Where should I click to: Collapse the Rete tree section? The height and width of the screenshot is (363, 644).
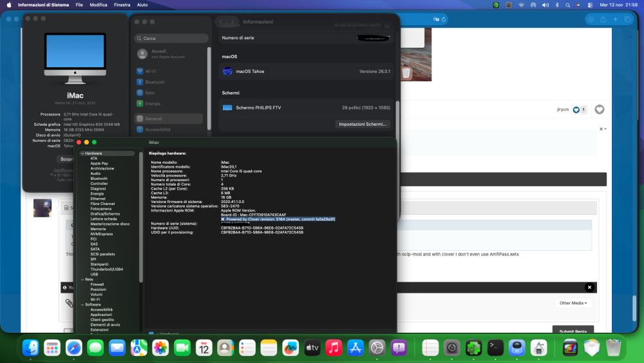(82, 280)
